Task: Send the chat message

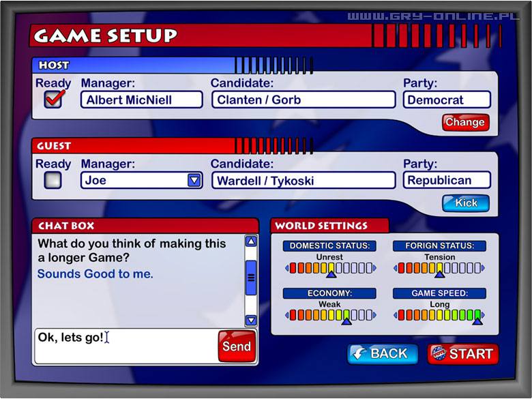Action: (237, 346)
